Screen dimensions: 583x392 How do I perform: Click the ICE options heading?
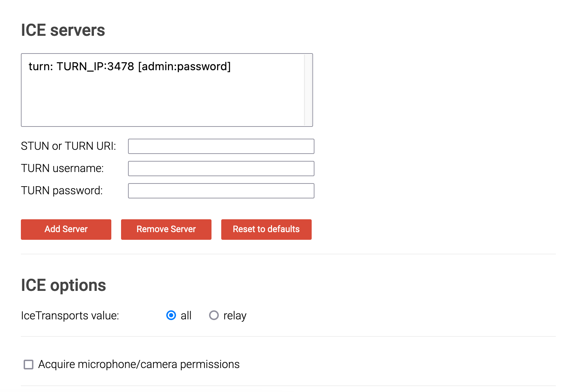click(x=64, y=285)
